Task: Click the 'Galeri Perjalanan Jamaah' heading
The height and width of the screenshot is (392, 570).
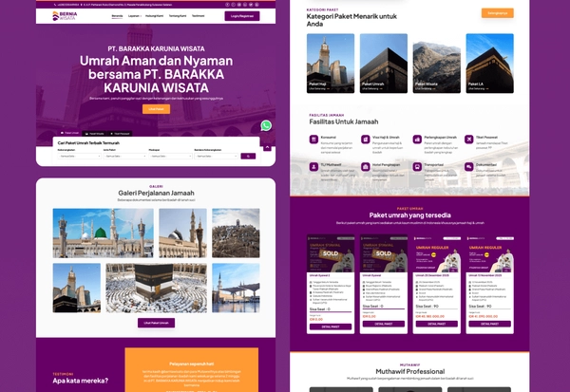Action: click(x=157, y=193)
